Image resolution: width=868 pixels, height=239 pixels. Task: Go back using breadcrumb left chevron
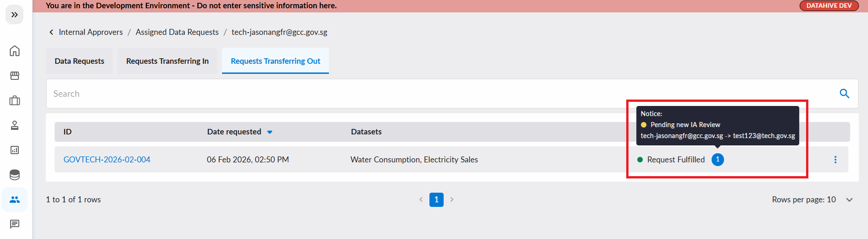(x=51, y=32)
